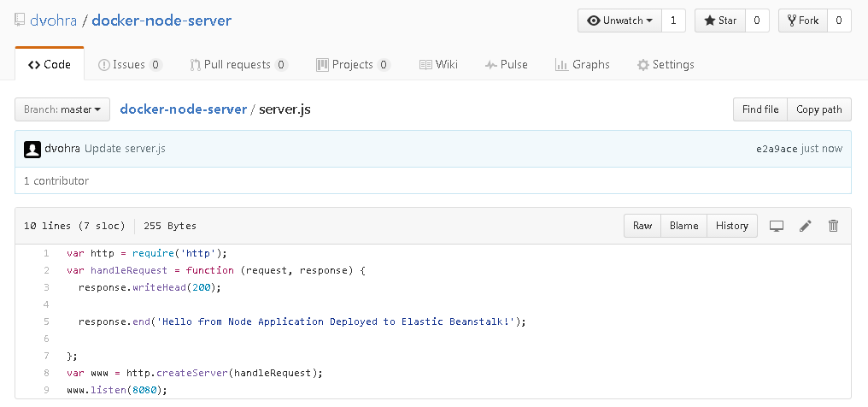This screenshot has width=868, height=407.
Task: Open commit hash e2a9ace
Action: tap(777, 149)
